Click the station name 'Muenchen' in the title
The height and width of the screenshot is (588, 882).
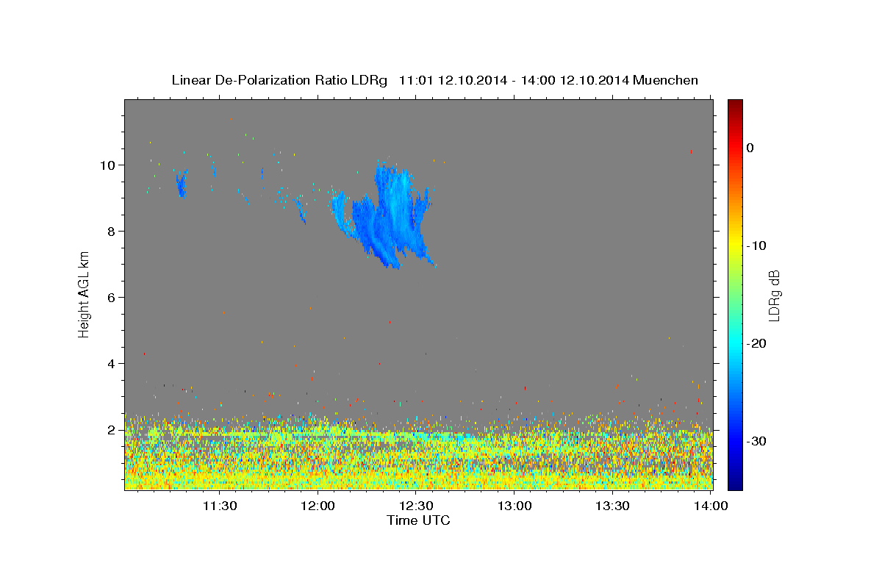pos(665,80)
